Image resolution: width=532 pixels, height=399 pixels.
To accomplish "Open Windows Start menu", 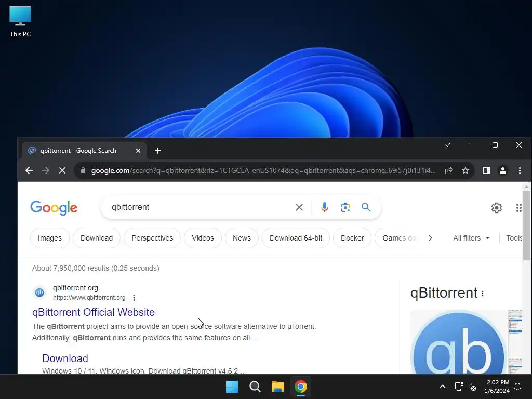I will (232, 387).
